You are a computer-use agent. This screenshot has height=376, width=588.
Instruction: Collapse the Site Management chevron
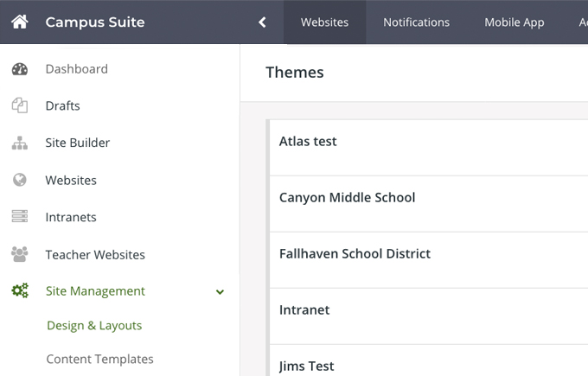(x=220, y=292)
